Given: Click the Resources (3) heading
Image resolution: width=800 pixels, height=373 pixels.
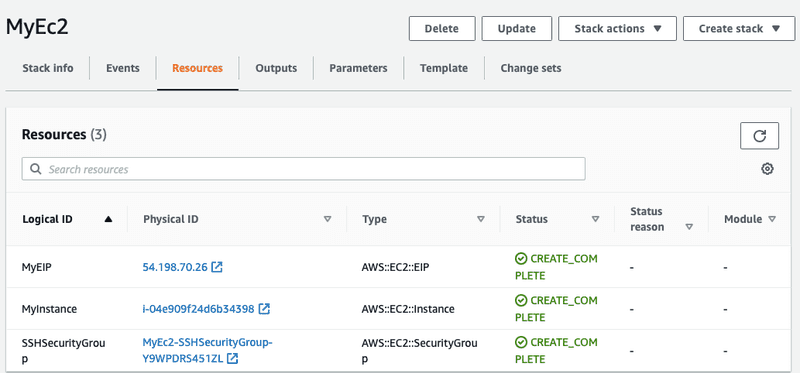Looking at the screenshot, I should tap(64, 135).
